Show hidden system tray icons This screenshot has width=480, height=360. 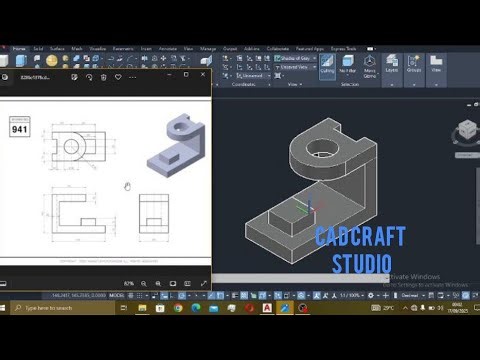click(405, 308)
